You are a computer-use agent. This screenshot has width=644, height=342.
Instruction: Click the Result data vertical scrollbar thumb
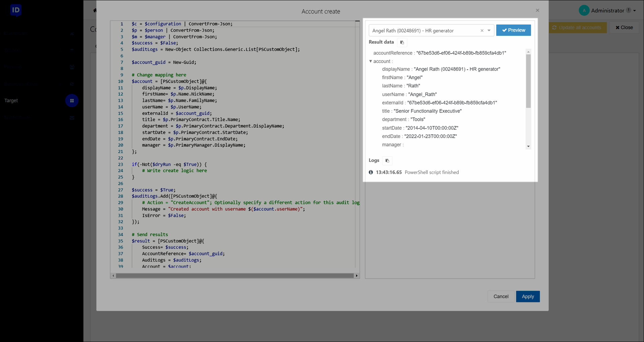[x=528, y=81]
